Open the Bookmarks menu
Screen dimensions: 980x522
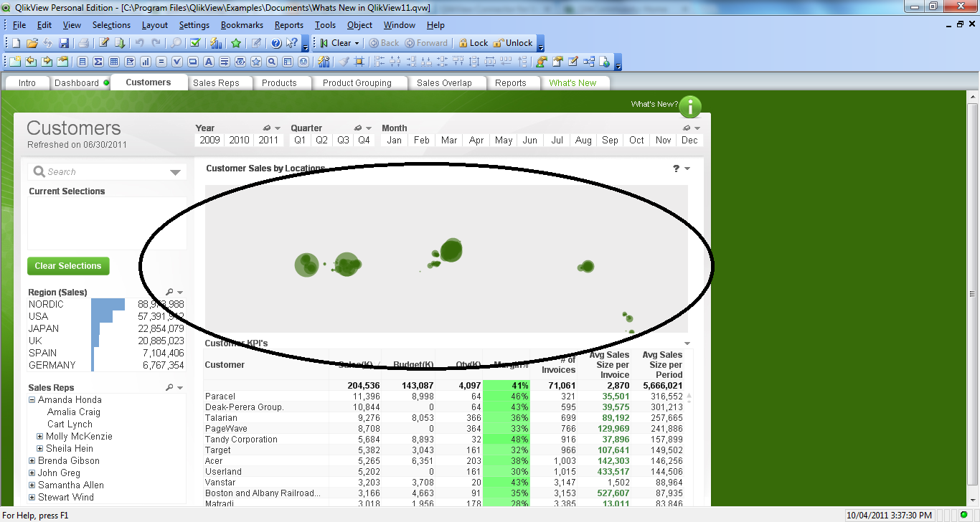(x=242, y=25)
